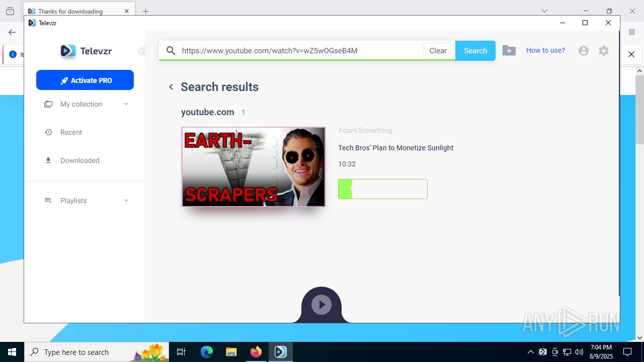Go back using the Search results arrow
Viewport: 644px width, 362px height.
tap(171, 87)
